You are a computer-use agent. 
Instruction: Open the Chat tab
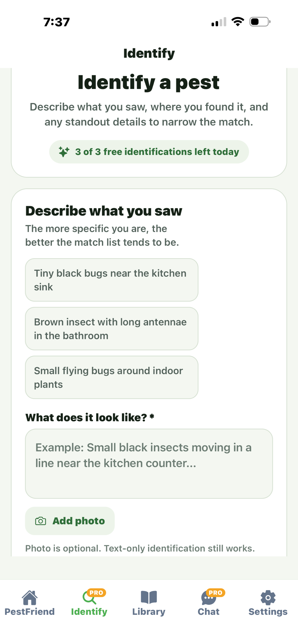pyautogui.click(x=209, y=605)
